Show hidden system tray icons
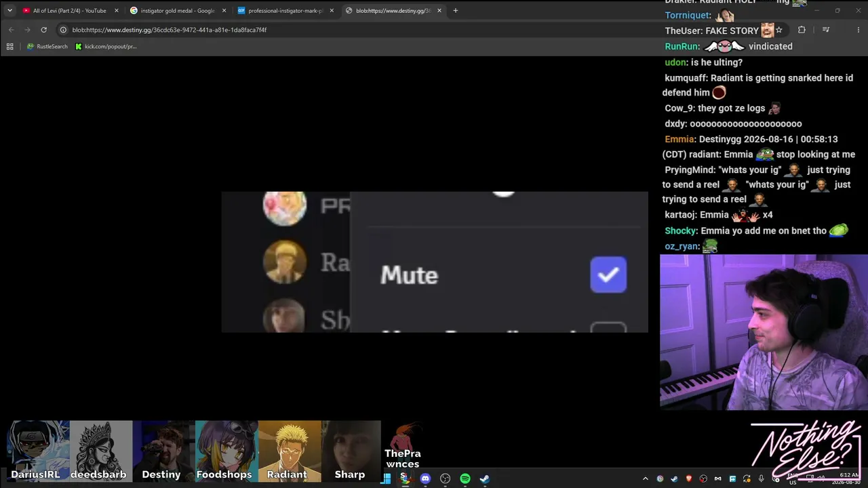This screenshot has width=868, height=488. pyautogui.click(x=645, y=479)
